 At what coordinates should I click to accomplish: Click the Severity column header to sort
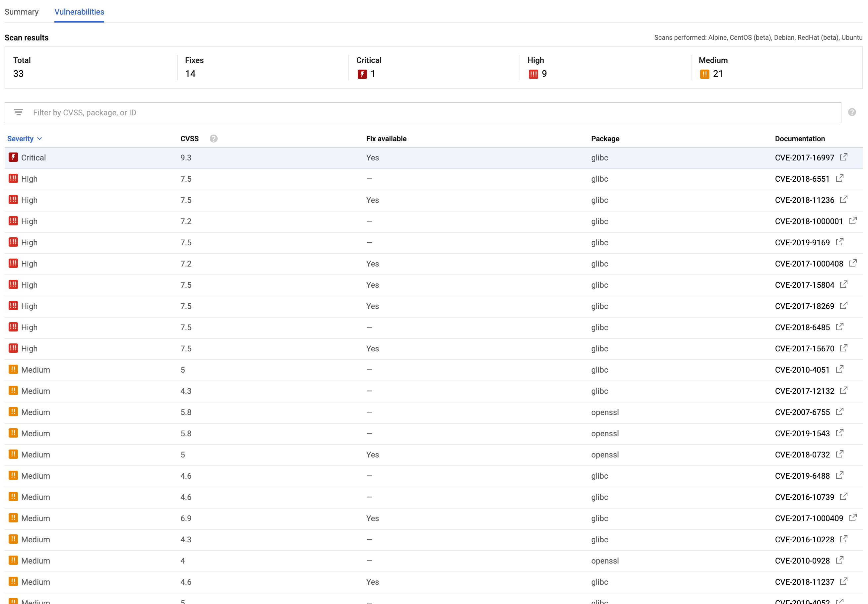20,139
